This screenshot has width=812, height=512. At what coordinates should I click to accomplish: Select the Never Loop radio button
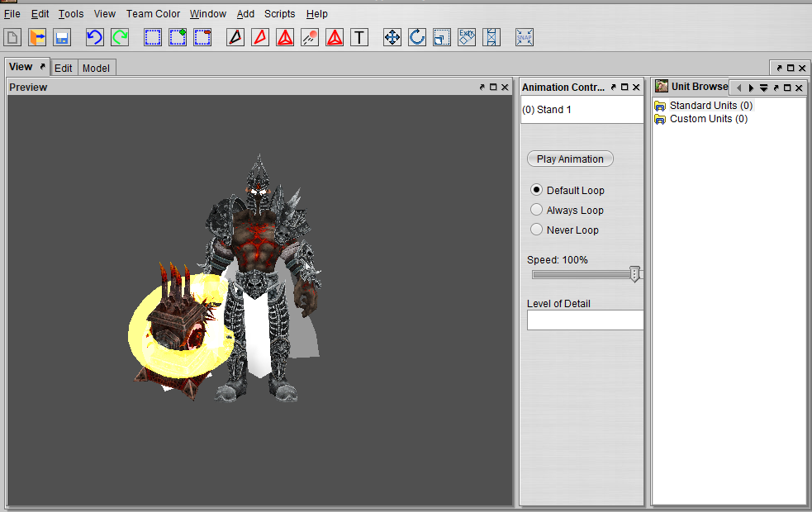tap(536, 230)
